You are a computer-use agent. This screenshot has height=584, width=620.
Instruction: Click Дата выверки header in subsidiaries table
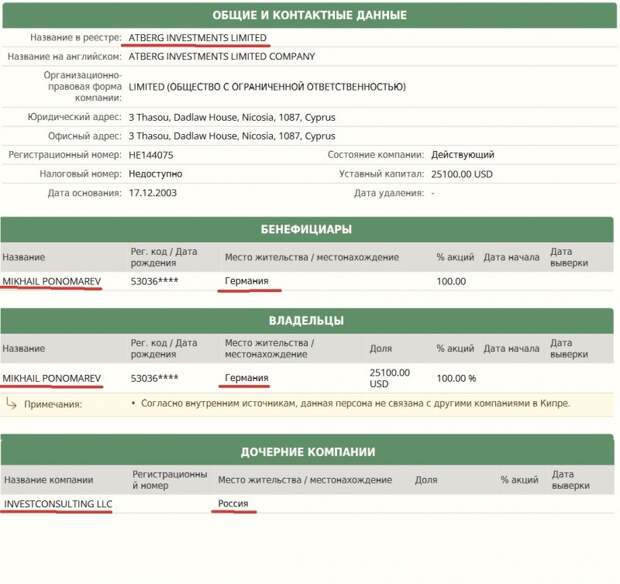(x=571, y=480)
